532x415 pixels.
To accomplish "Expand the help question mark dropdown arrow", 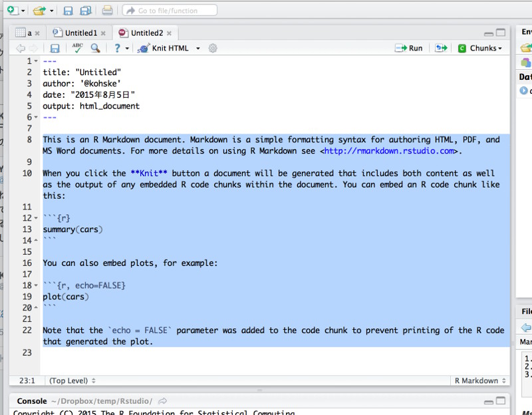I will (127, 49).
